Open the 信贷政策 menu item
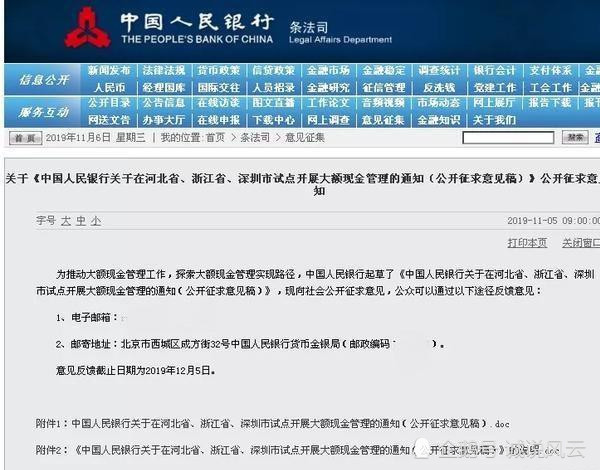 pyautogui.click(x=273, y=70)
